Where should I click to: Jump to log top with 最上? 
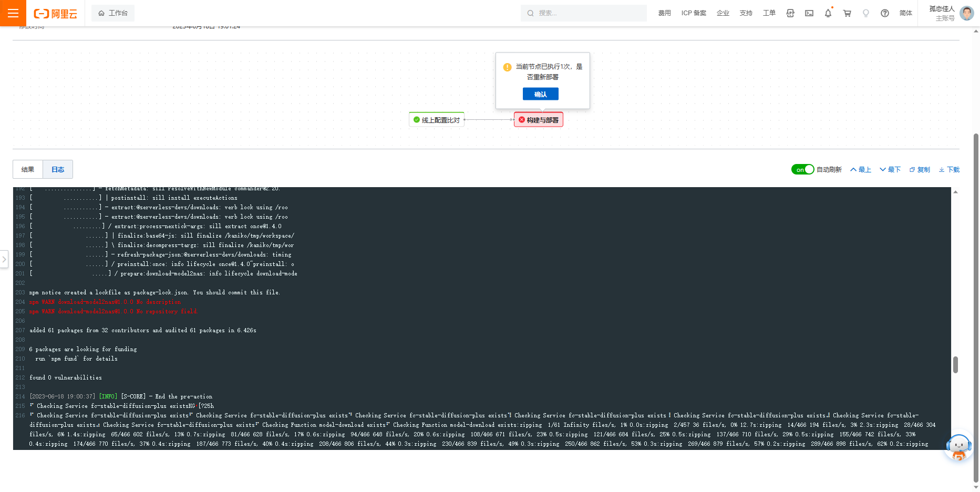pyautogui.click(x=861, y=170)
